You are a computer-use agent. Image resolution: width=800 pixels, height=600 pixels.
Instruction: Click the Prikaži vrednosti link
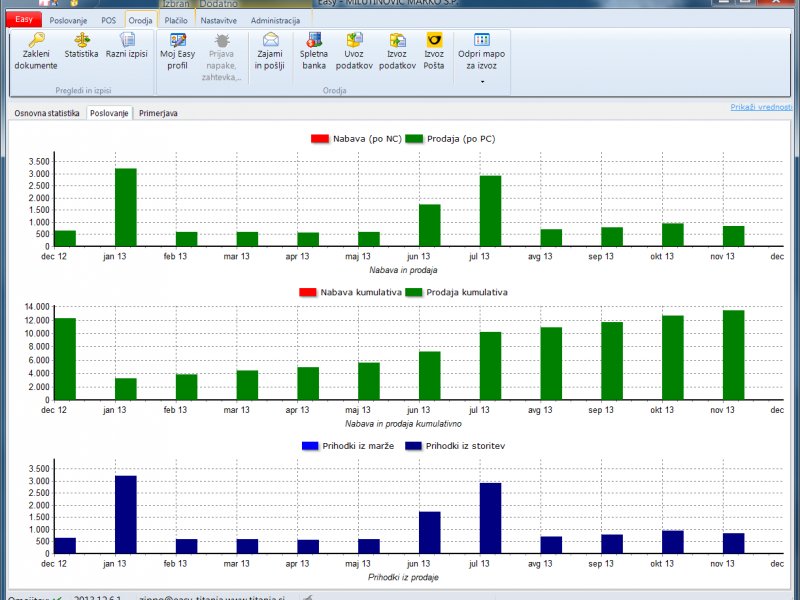coord(761,107)
